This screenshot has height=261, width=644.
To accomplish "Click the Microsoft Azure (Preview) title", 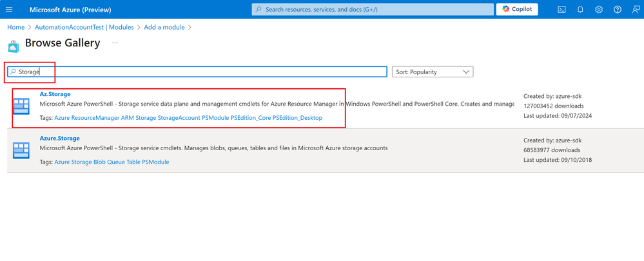I will pos(70,10).
